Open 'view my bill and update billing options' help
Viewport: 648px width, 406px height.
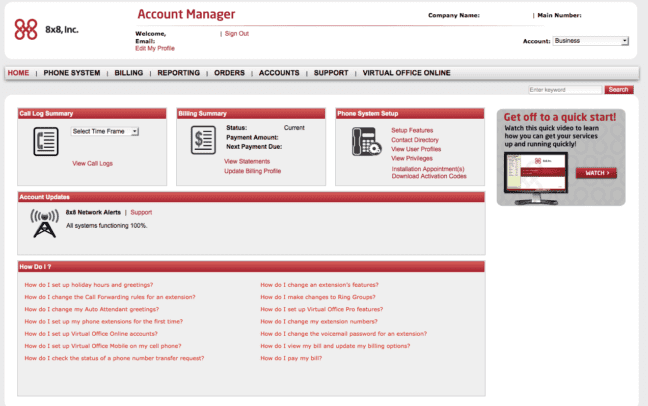click(x=336, y=346)
